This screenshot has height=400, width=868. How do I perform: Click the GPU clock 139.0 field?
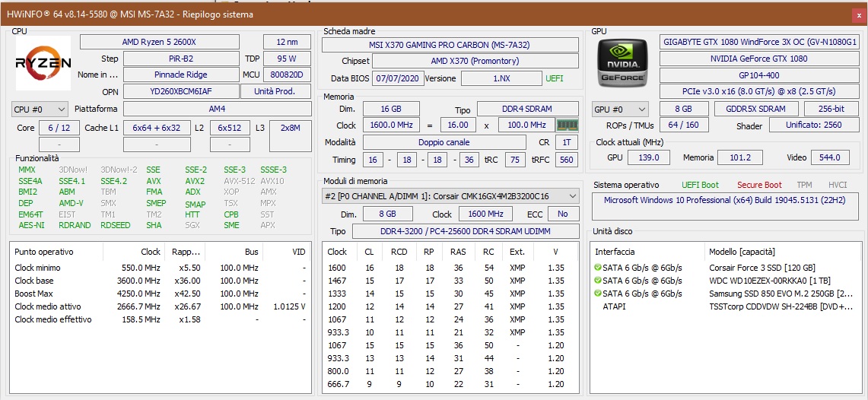tap(648, 157)
